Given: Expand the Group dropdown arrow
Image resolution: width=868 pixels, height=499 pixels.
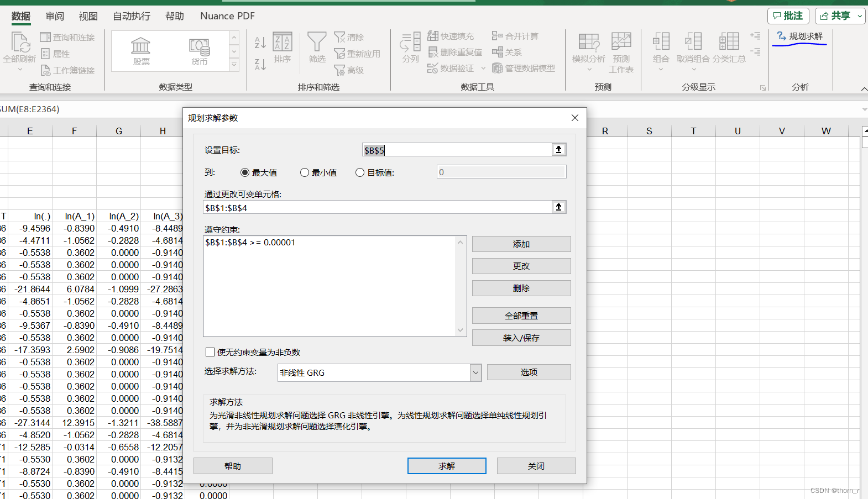Looking at the screenshot, I should pos(661,69).
